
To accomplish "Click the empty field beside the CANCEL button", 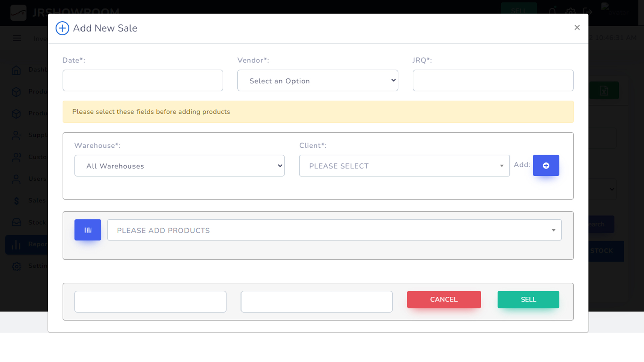I will [x=316, y=302].
